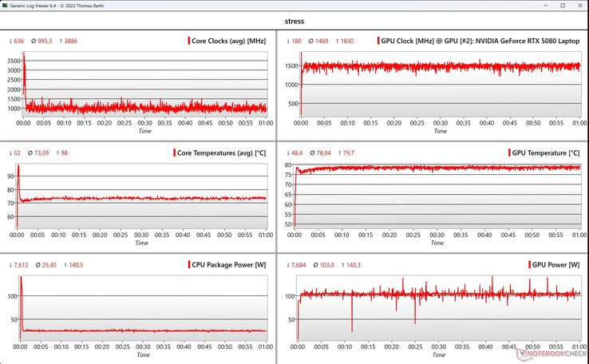Click the red Core Clocks legend marker

coord(189,41)
